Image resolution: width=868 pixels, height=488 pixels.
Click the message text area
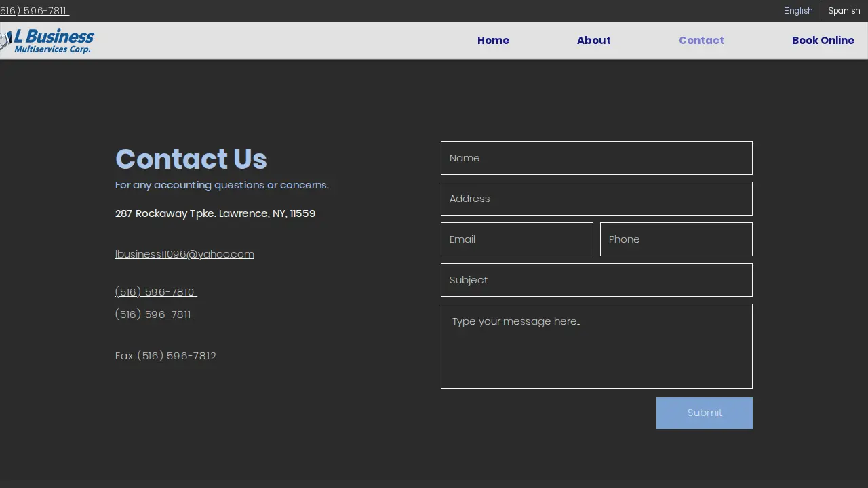597,346
